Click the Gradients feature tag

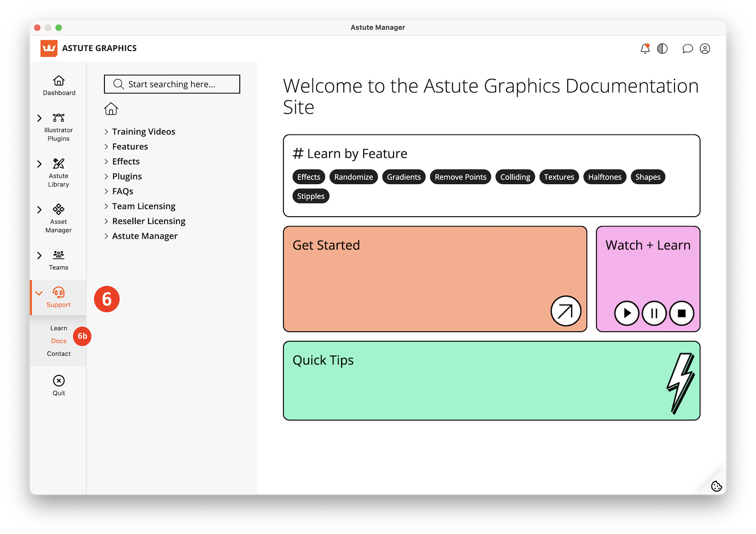point(404,177)
